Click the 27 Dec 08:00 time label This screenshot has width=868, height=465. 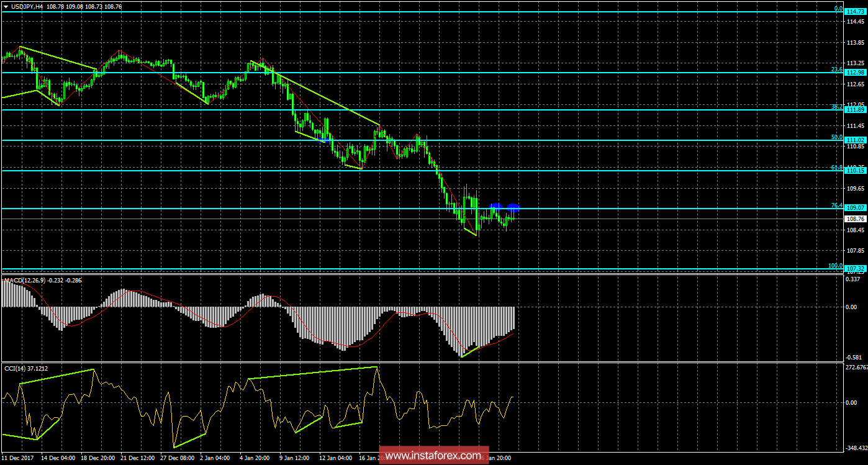coord(178,458)
